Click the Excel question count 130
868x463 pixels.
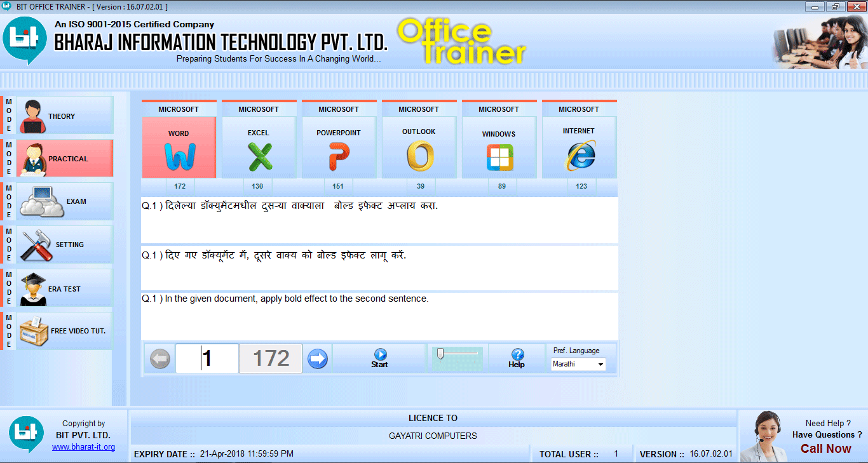tap(257, 186)
